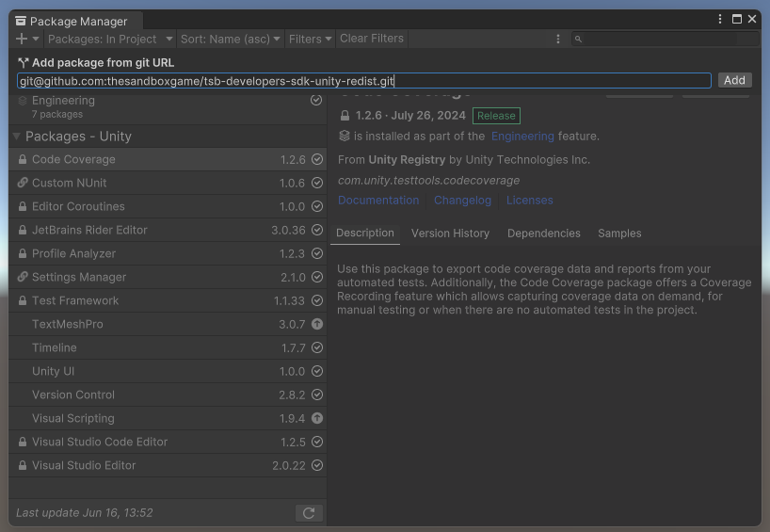Screen dimensions: 770x532
Task: Select the Code Coverage package
Action: [x=168, y=160]
